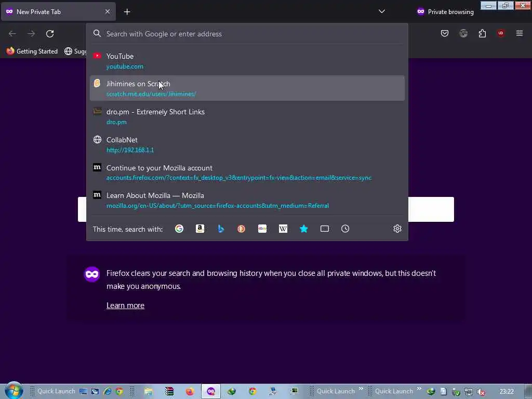Open WinRAR on the taskbar

pyautogui.click(x=169, y=391)
